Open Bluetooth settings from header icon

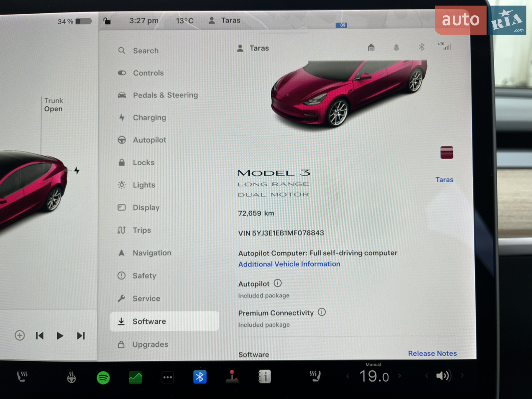pyautogui.click(x=421, y=47)
